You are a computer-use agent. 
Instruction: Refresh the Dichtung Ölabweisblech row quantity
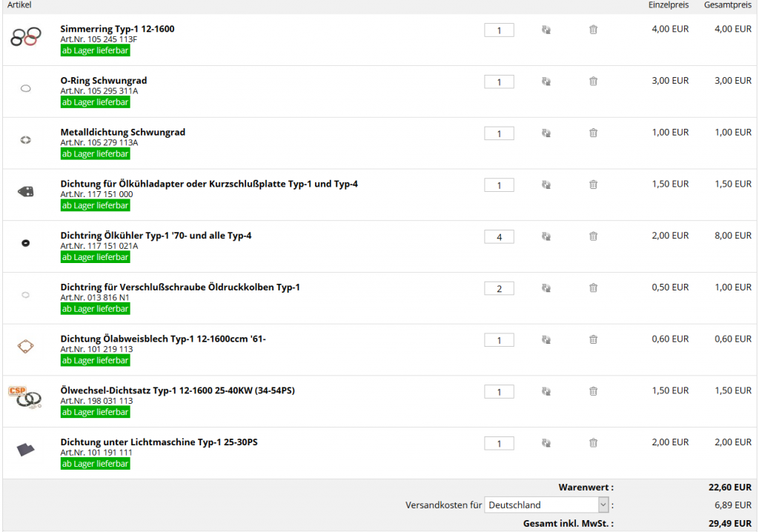click(546, 340)
